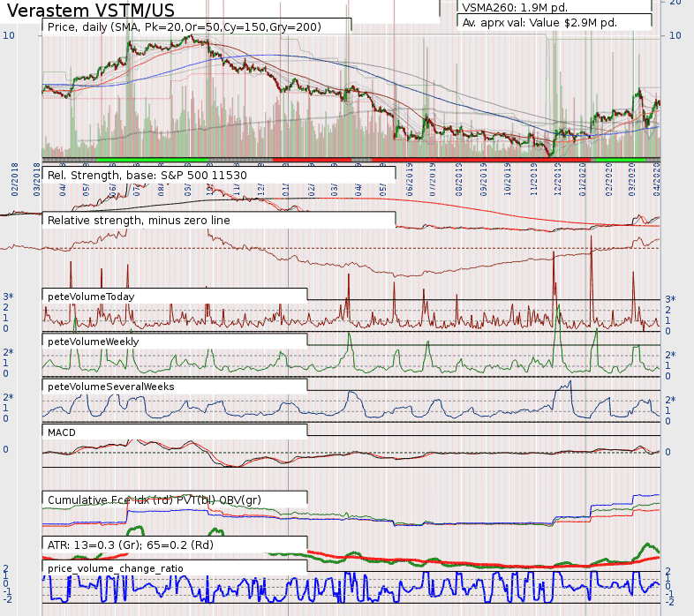This screenshot has height=616, width=694.
Task: Click "Rel. Strength, base: S&P 500 11530" label
Action: point(147,176)
